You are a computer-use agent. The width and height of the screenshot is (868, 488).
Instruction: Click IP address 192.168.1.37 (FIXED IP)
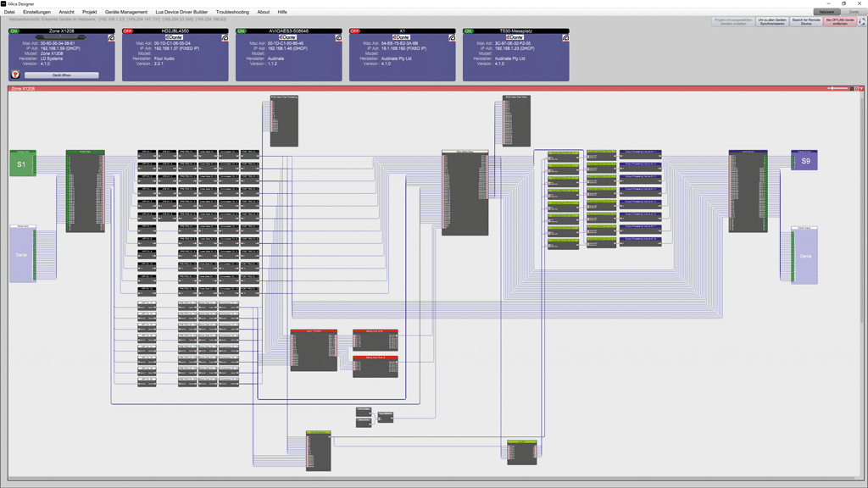(x=176, y=48)
